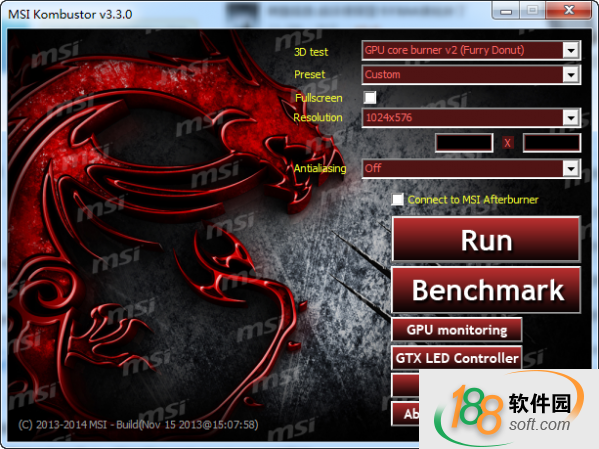This screenshot has height=449, width=599.
Task: Expand the Preset dropdown arrow
Action: pos(571,75)
